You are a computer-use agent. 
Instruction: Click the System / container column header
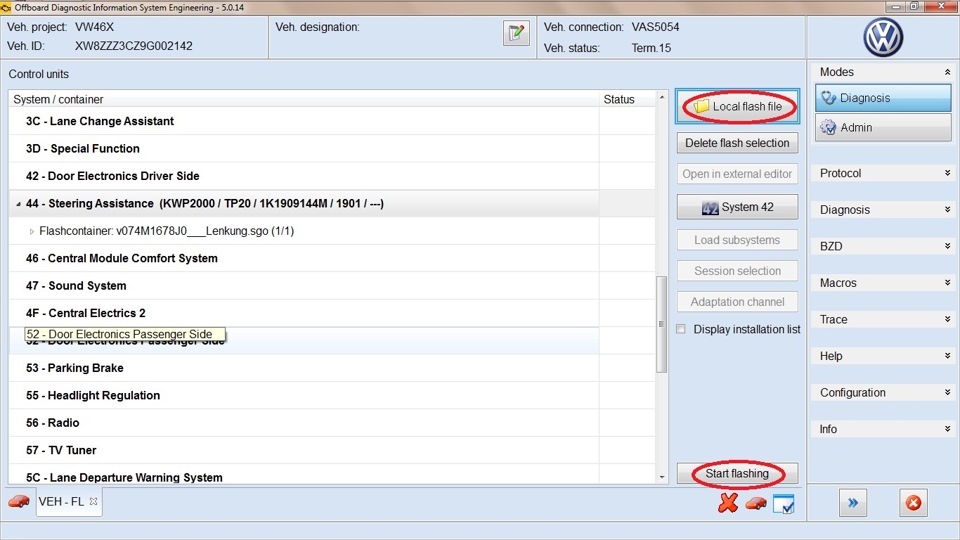[304, 99]
